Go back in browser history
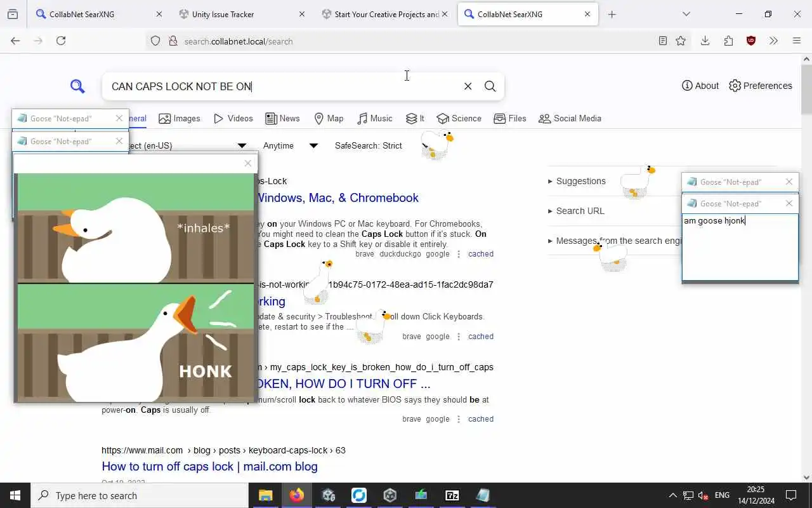 (x=15, y=41)
